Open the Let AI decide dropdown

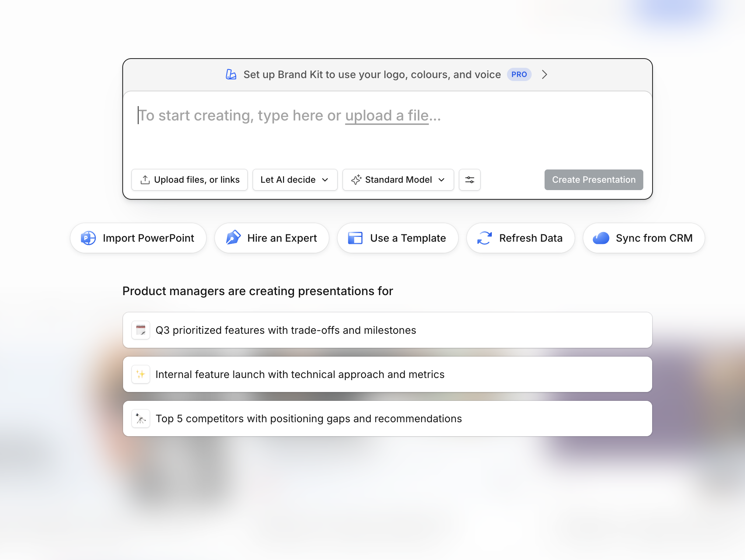coord(295,180)
